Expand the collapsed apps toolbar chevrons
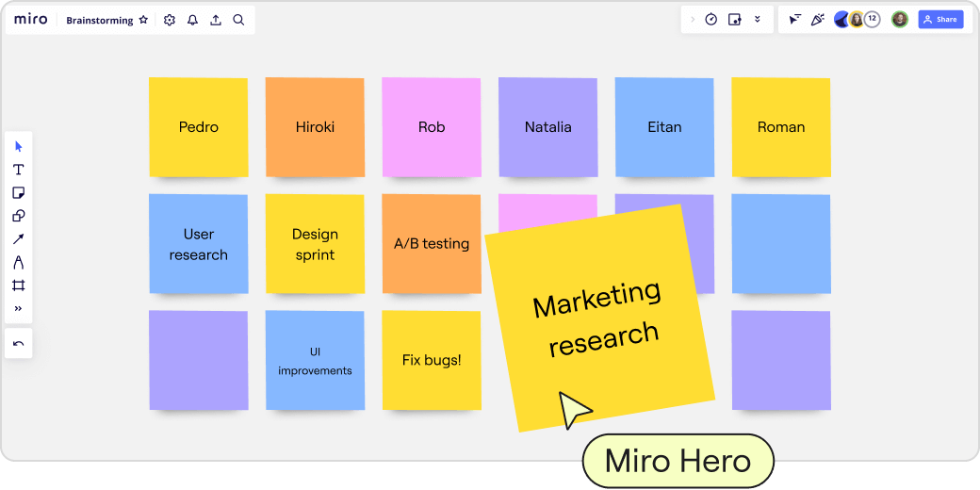 pyautogui.click(x=757, y=20)
